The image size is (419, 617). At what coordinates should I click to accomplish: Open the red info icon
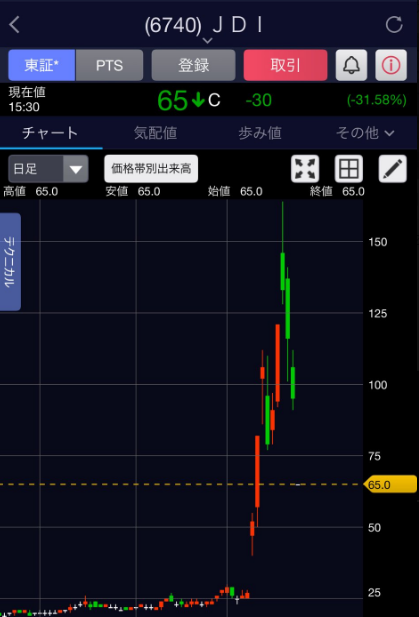(391, 65)
